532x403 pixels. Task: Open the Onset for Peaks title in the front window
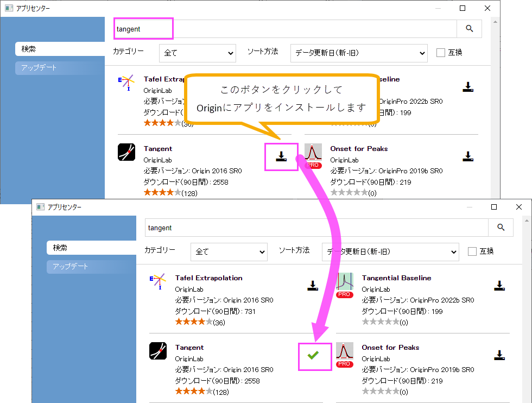pyautogui.click(x=390, y=348)
